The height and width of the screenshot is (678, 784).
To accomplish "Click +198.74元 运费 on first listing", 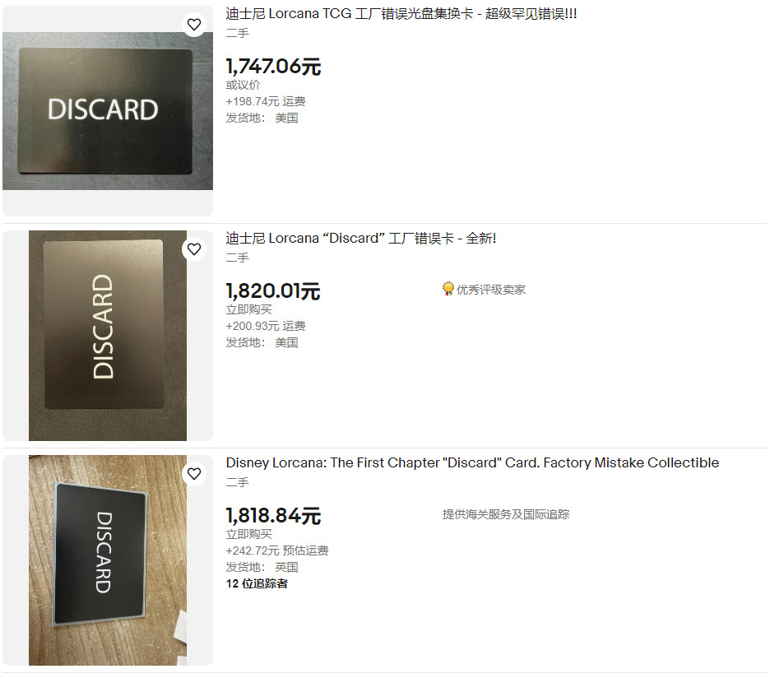I will pyautogui.click(x=266, y=101).
